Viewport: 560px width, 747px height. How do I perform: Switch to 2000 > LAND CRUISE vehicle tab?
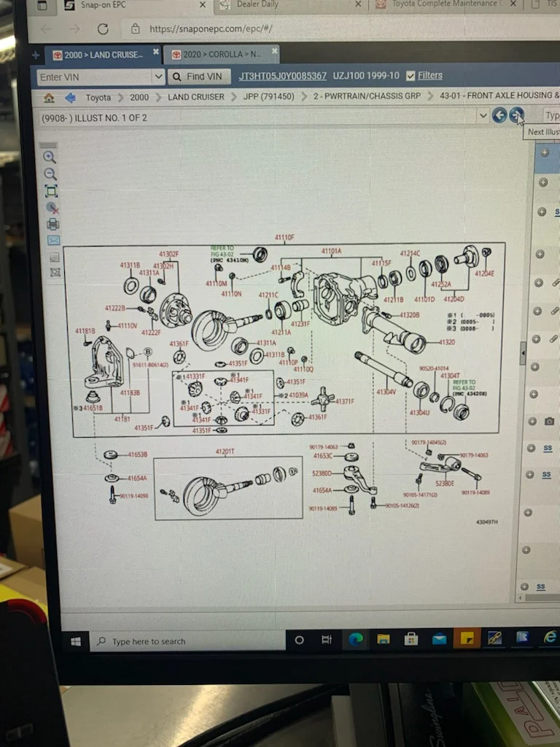(103, 55)
